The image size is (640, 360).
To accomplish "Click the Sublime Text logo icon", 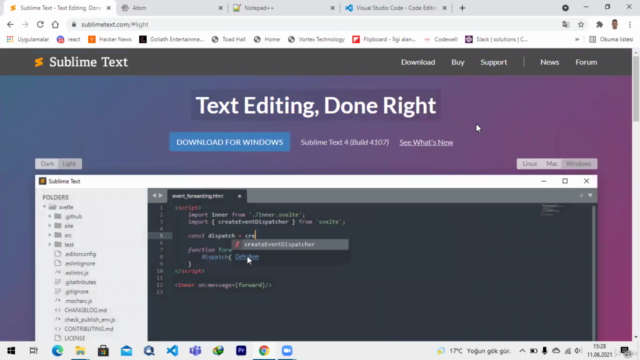I will tap(39, 62).
